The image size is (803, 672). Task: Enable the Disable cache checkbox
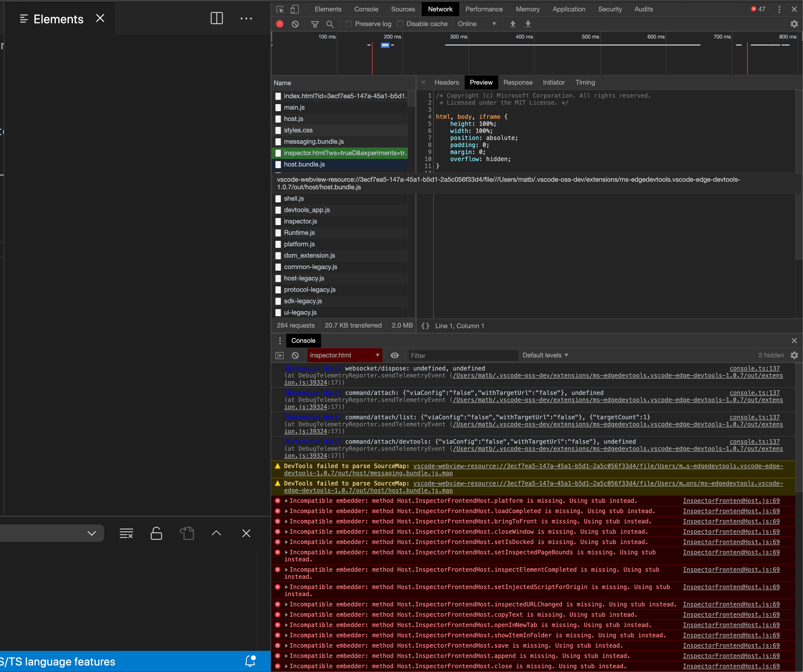[x=400, y=24]
